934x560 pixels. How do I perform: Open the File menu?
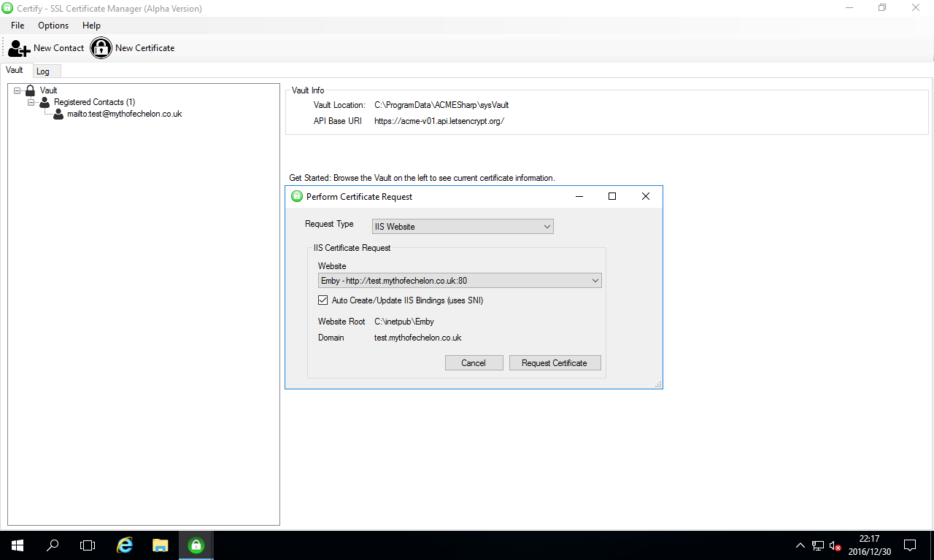(x=18, y=26)
